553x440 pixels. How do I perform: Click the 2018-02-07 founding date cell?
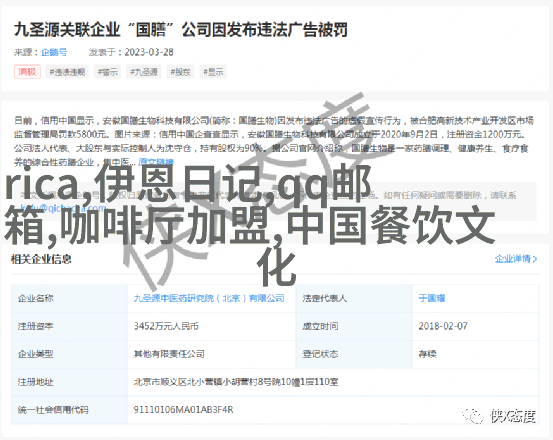pyautogui.click(x=475, y=326)
